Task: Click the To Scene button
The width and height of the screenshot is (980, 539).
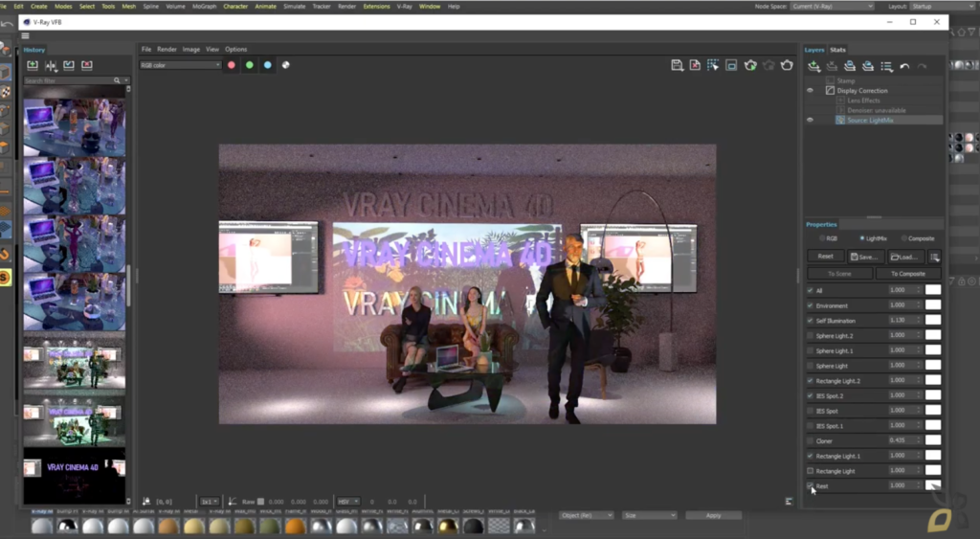Action: point(840,273)
